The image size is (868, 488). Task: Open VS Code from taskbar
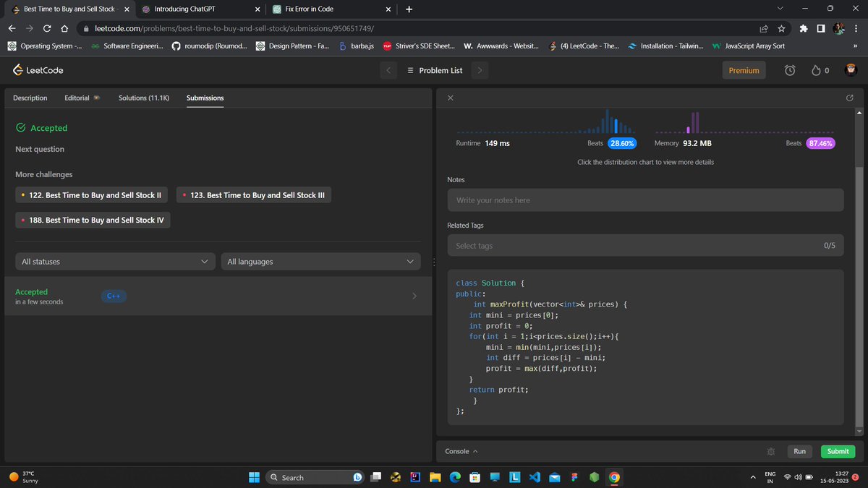tap(535, 477)
